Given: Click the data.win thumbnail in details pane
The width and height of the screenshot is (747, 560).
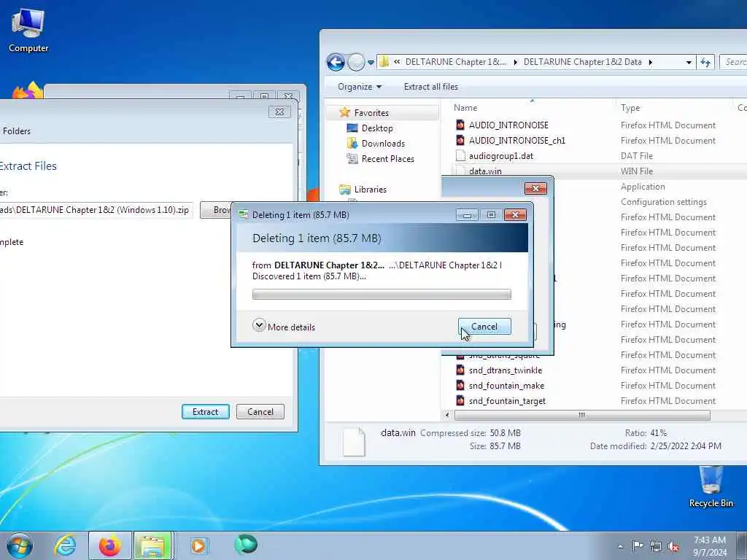Looking at the screenshot, I should pos(354,441).
